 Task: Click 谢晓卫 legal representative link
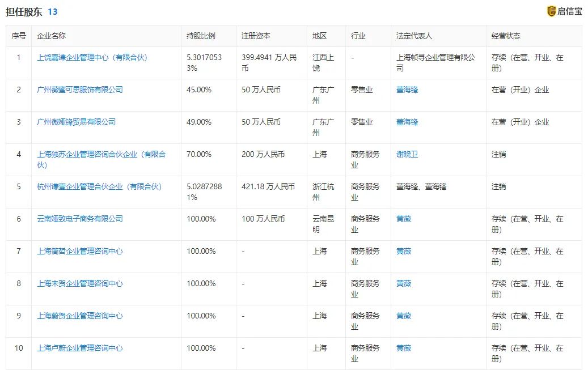(x=406, y=154)
